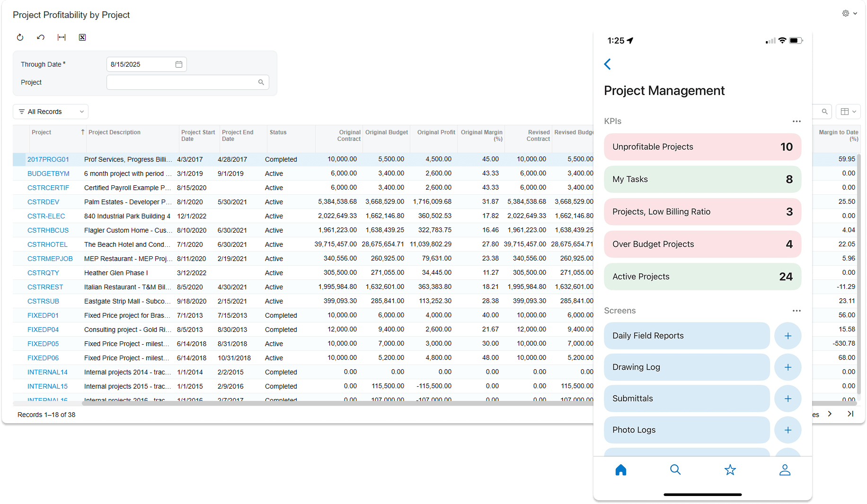Image resolution: width=867 pixels, height=504 pixels.
Task: Open the profile icon in bottom navigation
Action: click(785, 469)
